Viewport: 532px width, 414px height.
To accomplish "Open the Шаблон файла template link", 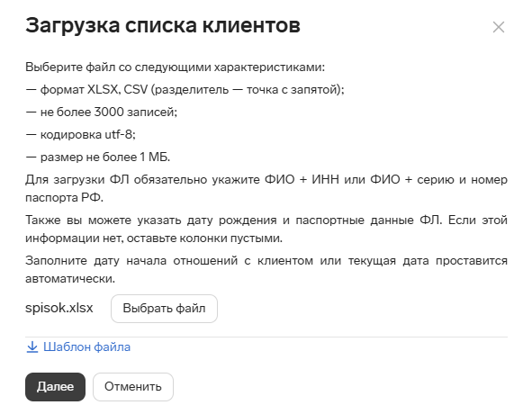I will point(86,347).
